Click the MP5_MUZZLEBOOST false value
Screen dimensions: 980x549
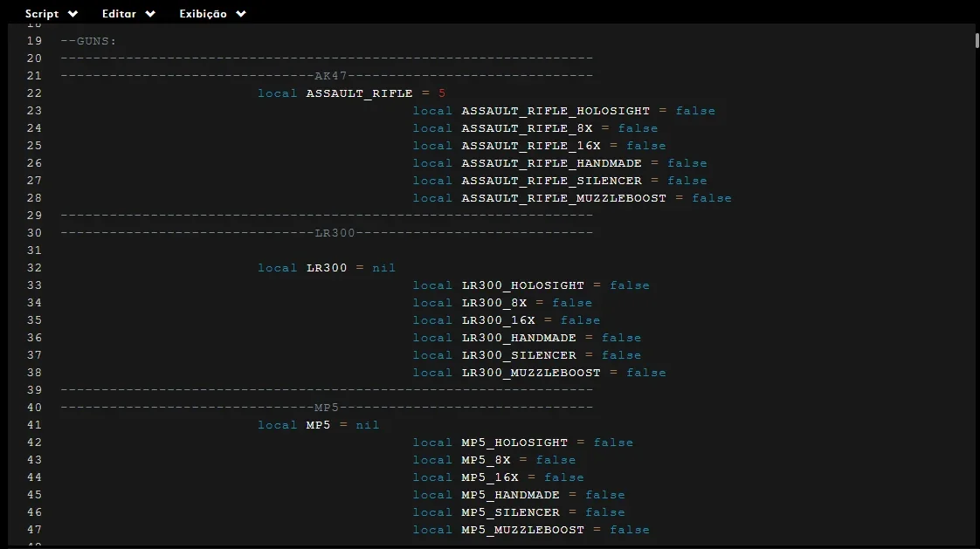point(630,530)
